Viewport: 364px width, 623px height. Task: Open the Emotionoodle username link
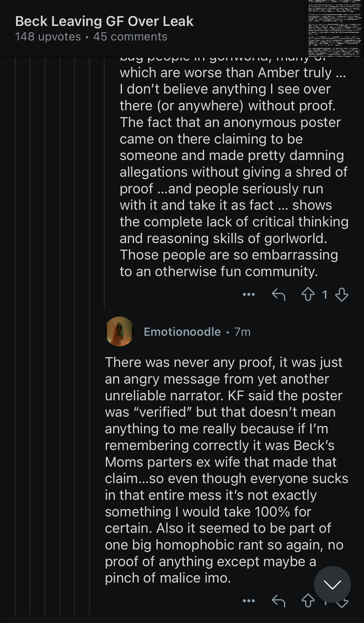pos(182,332)
